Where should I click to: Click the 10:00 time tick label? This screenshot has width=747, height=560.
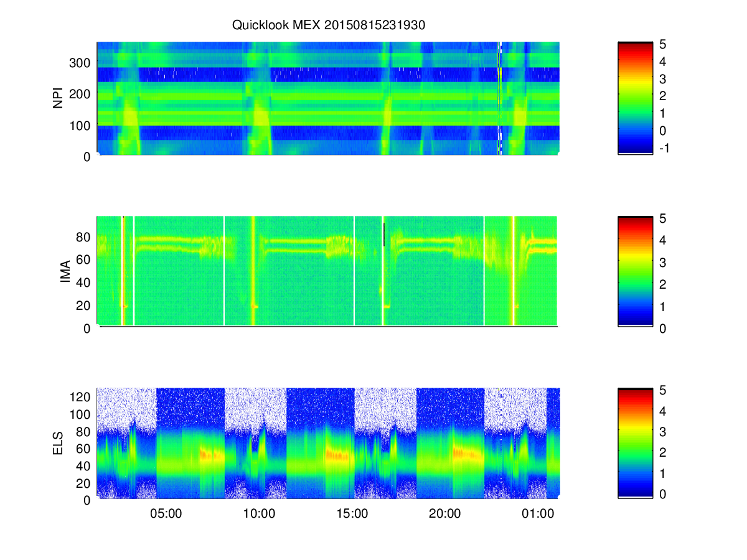click(259, 515)
